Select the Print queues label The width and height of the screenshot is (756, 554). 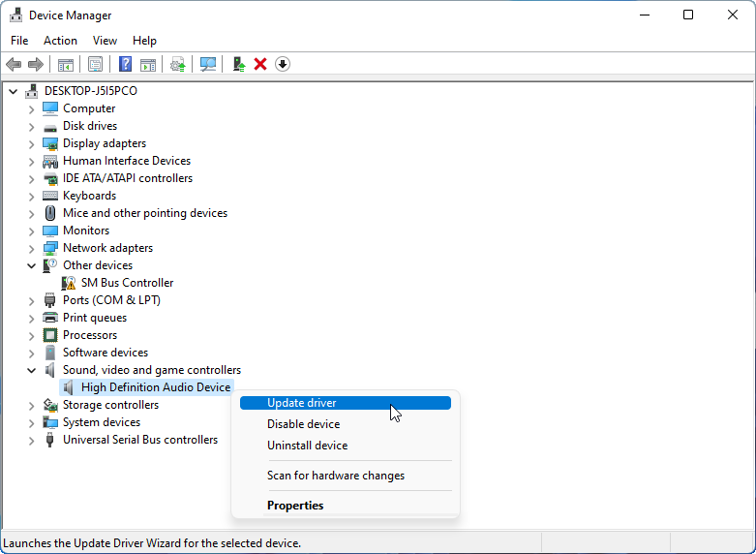95,318
